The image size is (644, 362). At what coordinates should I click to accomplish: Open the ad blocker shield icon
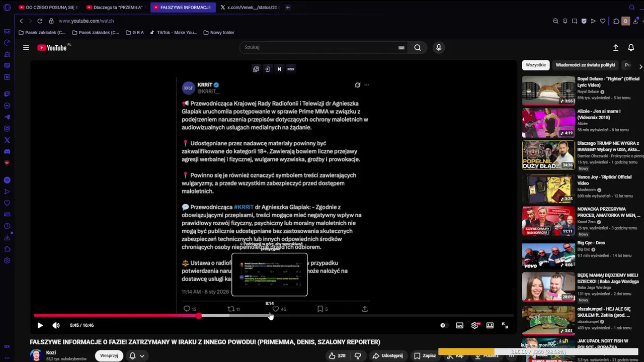584,21
